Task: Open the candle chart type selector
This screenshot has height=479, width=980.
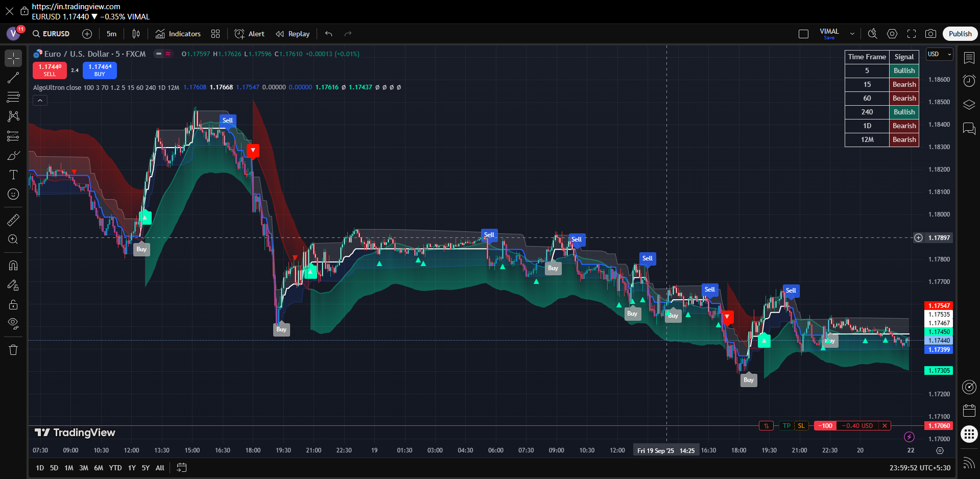Action: click(x=136, y=34)
